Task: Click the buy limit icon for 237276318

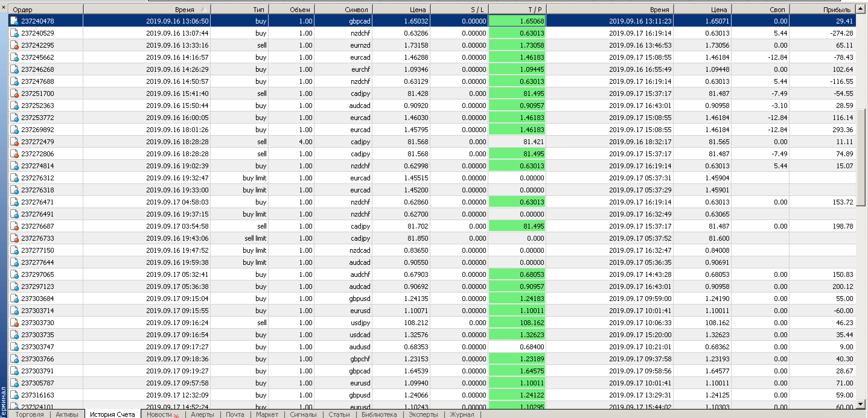Action: coord(14,190)
